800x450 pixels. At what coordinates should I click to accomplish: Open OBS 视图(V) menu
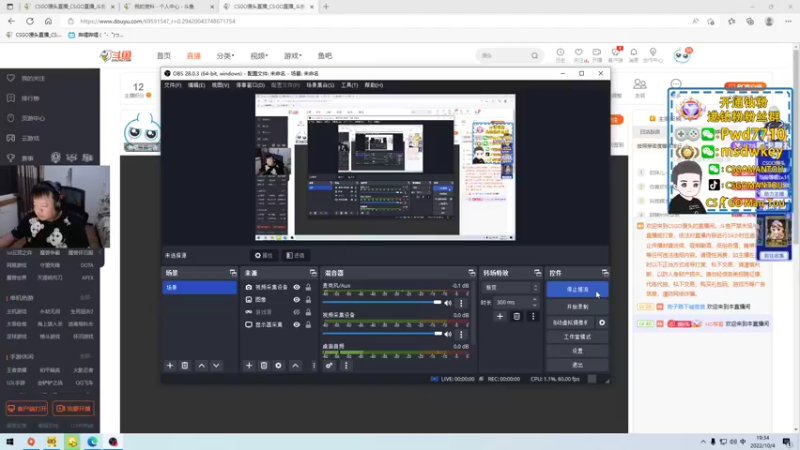click(220, 85)
